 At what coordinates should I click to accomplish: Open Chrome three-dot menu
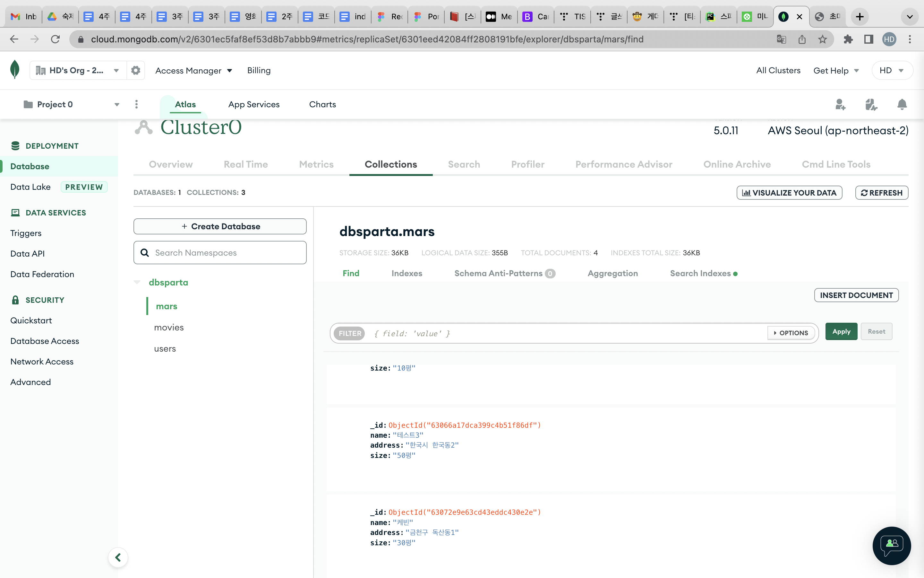[x=910, y=39]
